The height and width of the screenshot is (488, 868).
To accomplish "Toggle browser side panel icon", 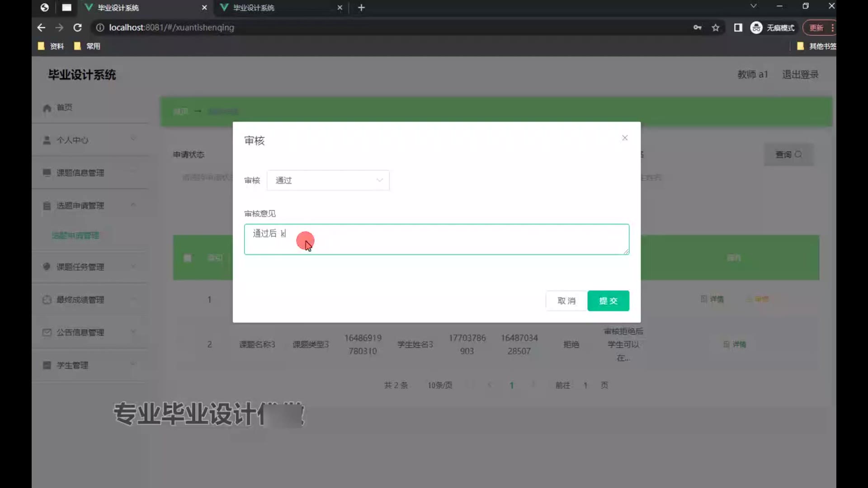I will [738, 28].
